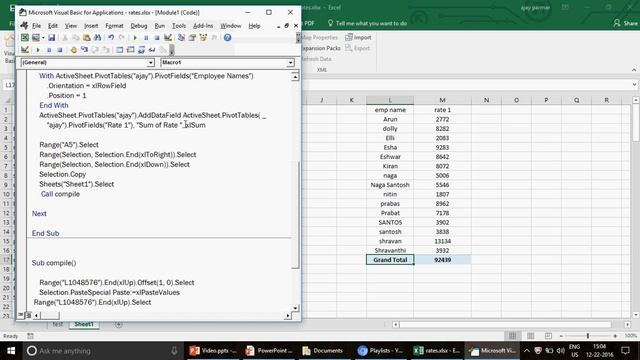Open the Add-Ins menu
The image size is (640, 360).
coord(203,26)
